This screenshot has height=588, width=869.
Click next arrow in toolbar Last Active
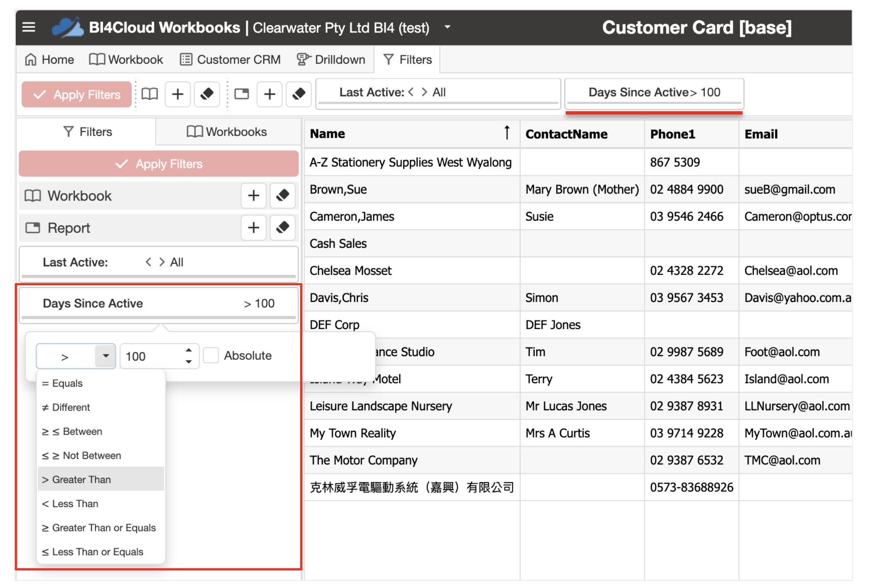(x=424, y=92)
